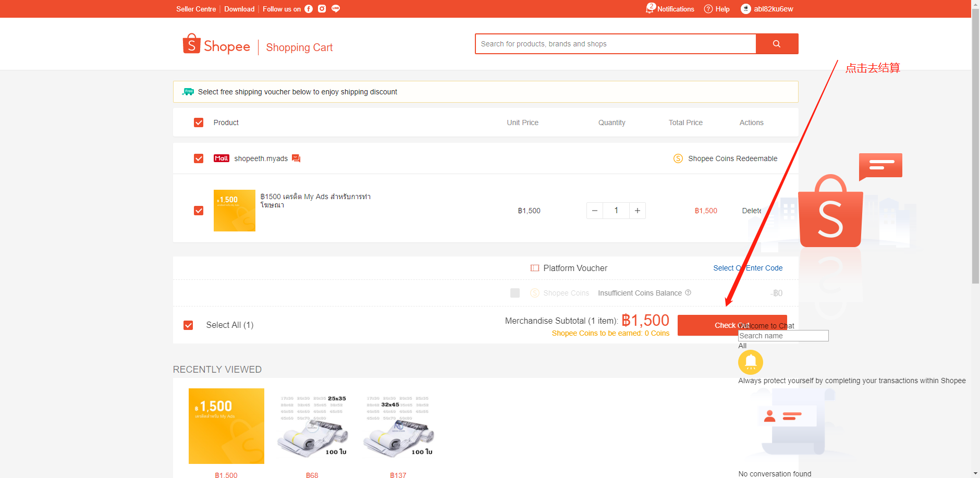Decrease quantity with minus button
The height and width of the screenshot is (478, 980).
pos(595,211)
